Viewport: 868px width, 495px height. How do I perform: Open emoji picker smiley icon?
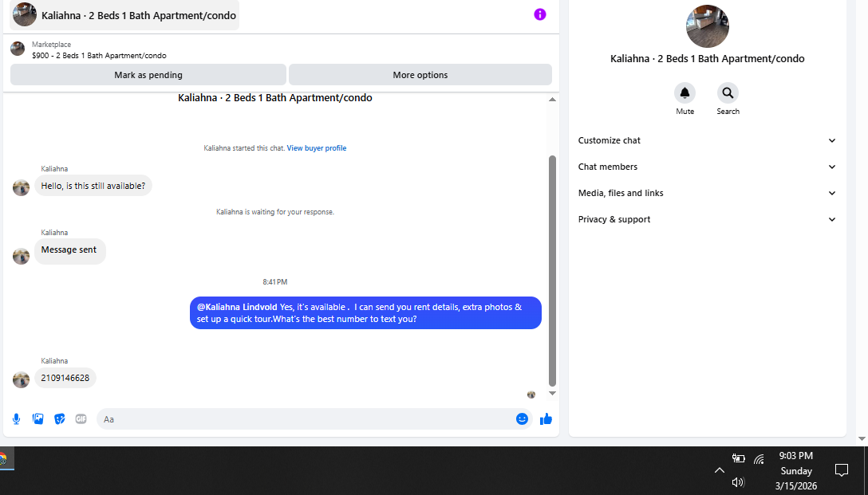[x=522, y=419]
